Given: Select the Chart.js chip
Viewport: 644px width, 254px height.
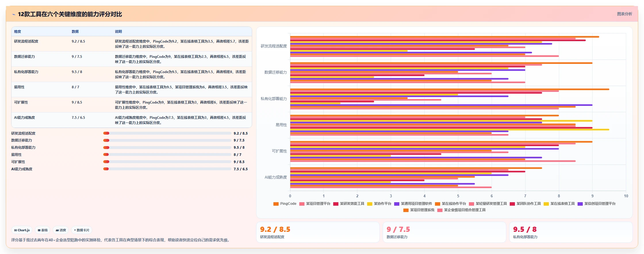Looking at the screenshot, I should click(22, 230).
